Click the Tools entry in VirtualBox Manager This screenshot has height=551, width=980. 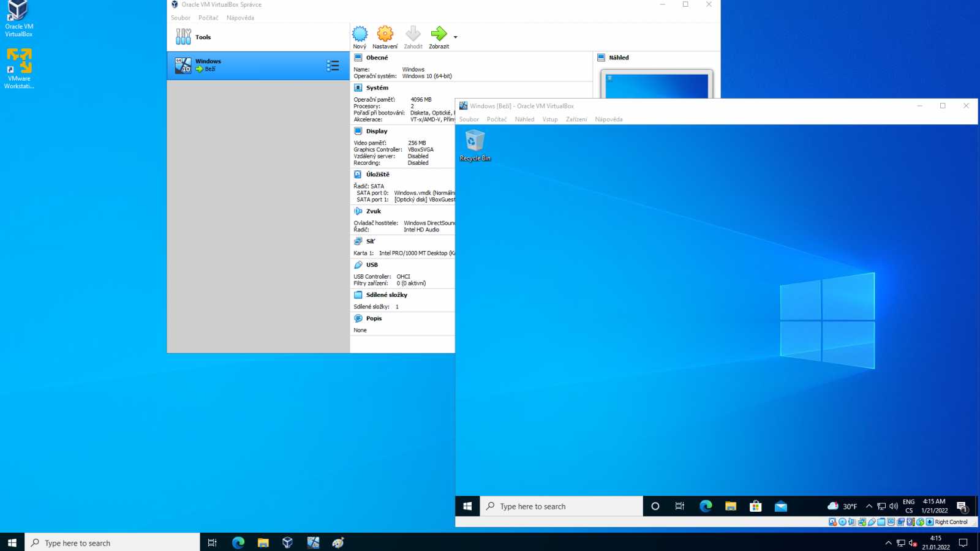[x=258, y=37]
